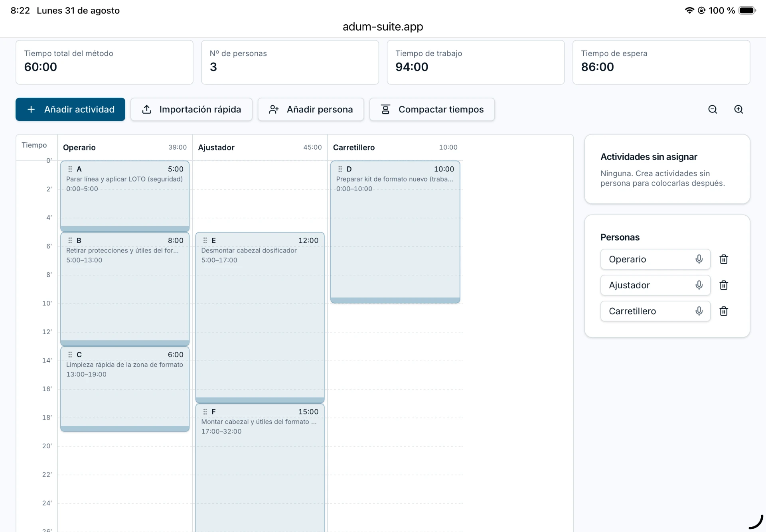The height and width of the screenshot is (532, 766).
Task: Tap the battery status icon
Action: click(x=747, y=10)
